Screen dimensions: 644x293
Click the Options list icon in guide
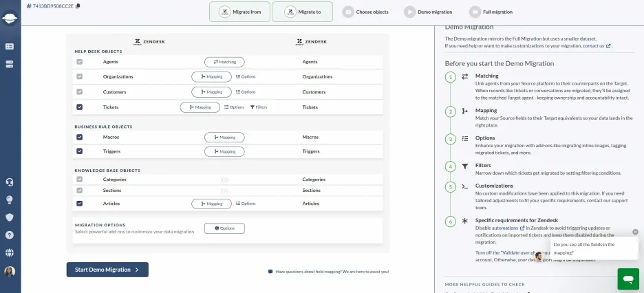(464, 139)
